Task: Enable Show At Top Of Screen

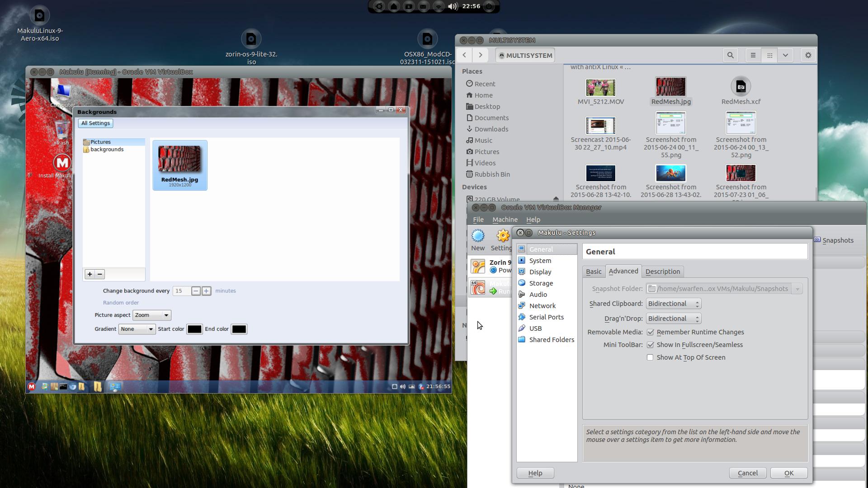Action: click(650, 357)
